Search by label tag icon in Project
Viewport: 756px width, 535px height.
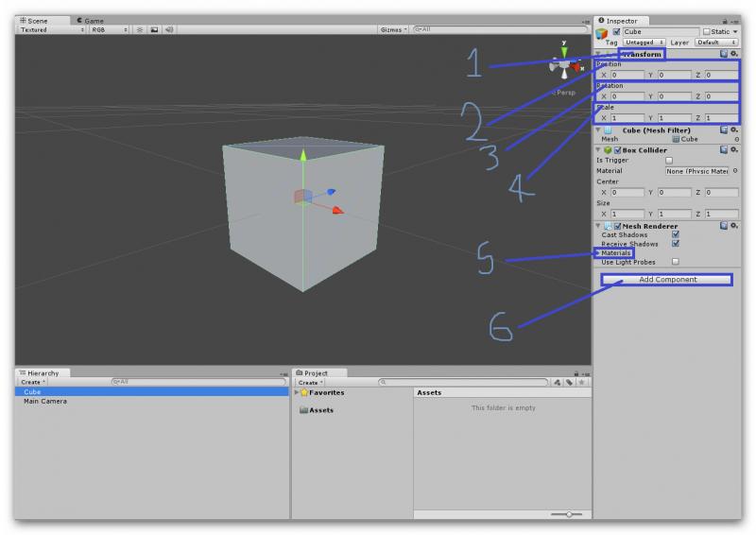coord(570,383)
